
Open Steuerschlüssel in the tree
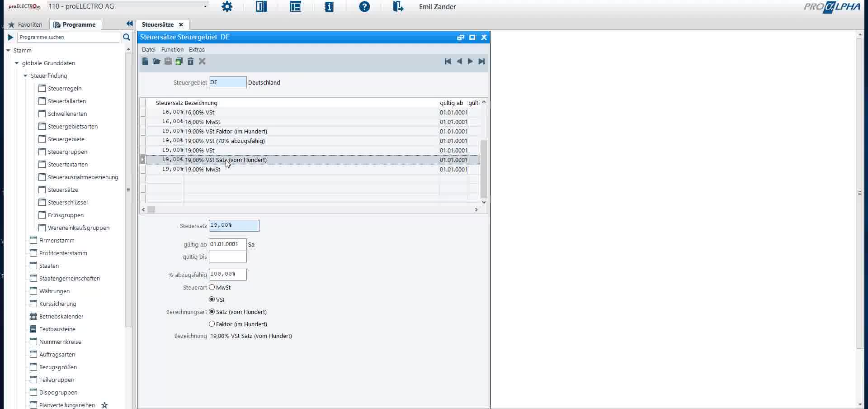point(68,202)
